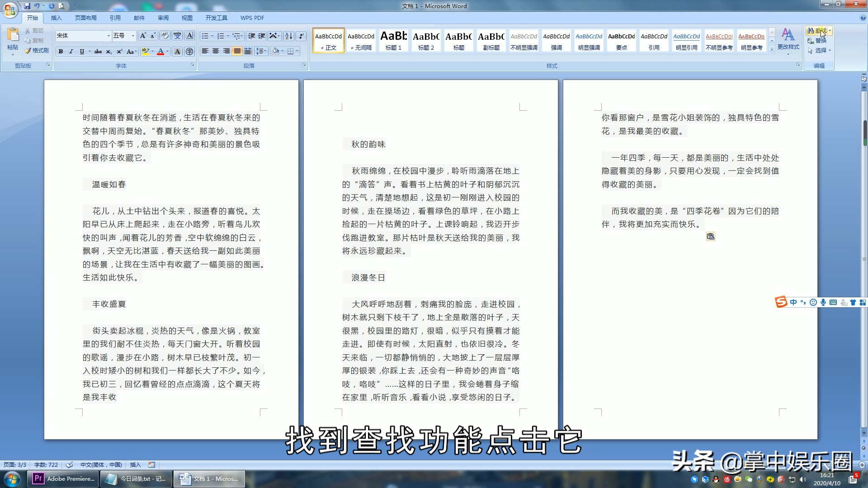The width and height of the screenshot is (868, 488).
Task: Toggle Justify paragraph alignment
Action: 237,51
